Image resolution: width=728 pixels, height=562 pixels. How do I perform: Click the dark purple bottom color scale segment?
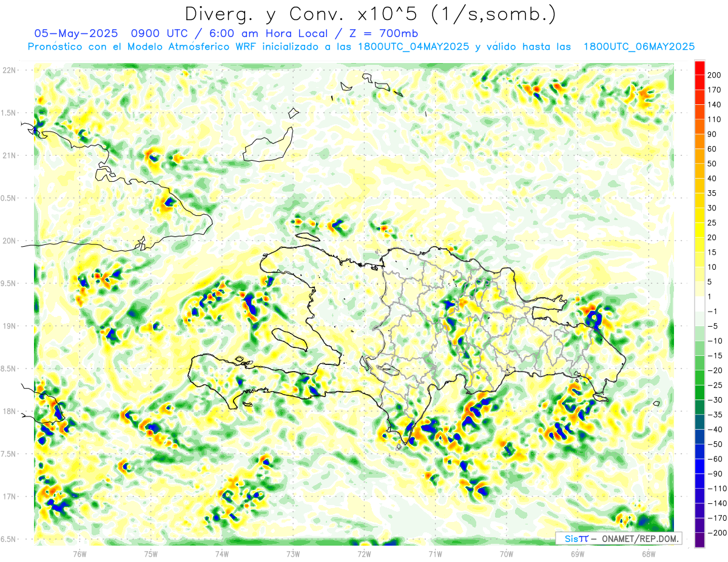(x=699, y=540)
